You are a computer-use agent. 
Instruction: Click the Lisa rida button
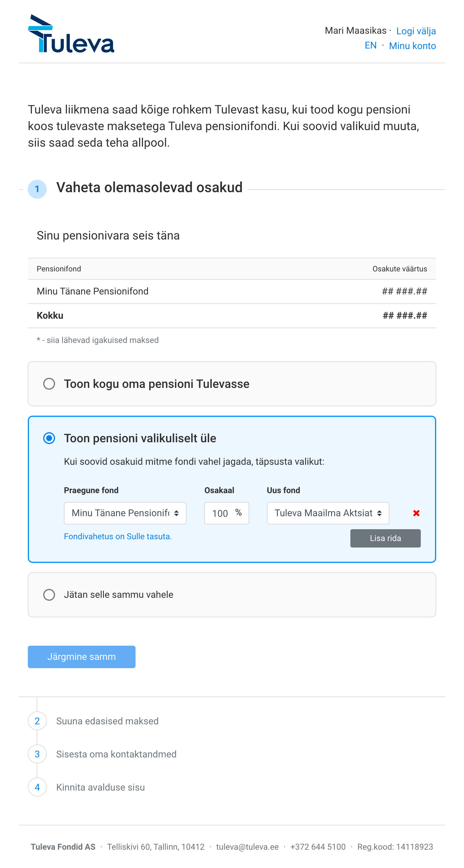(385, 538)
